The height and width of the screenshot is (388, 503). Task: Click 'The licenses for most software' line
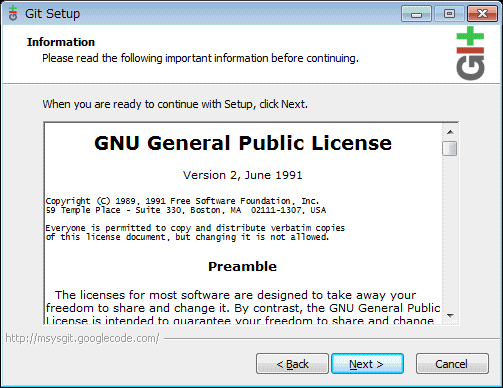pyautogui.click(x=235, y=295)
